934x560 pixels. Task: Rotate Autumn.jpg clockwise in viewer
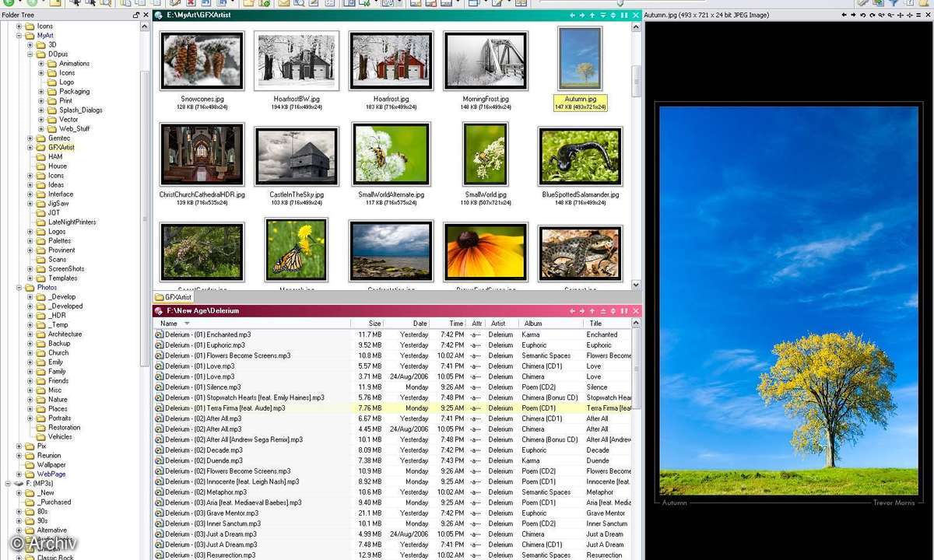tap(872, 15)
